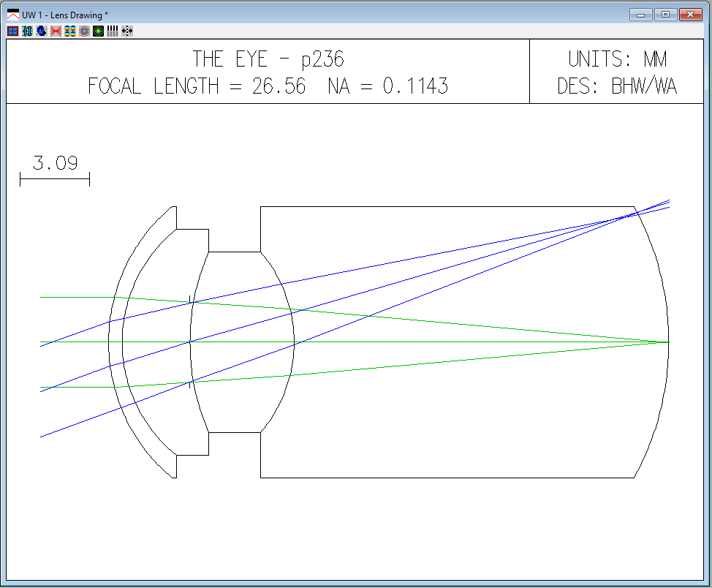Click the OSLO window icon in title bar
Viewport: 712px width, 588px height.
(x=13, y=15)
